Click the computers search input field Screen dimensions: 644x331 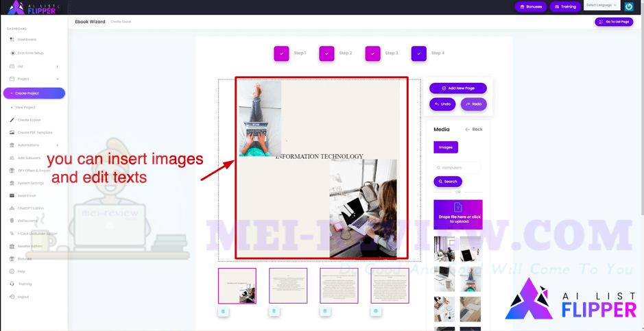coord(457,167)
